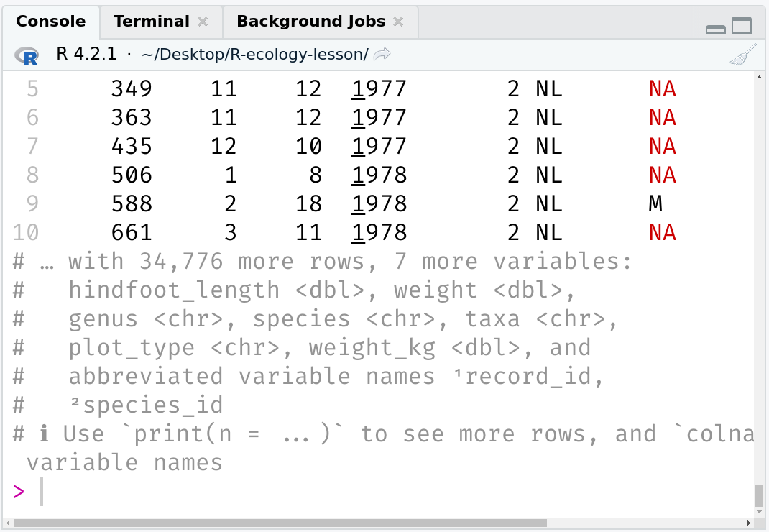Screen dimensions: 769x532
Task: Click the value 588 in row 9
Action: tap(132, 203)
